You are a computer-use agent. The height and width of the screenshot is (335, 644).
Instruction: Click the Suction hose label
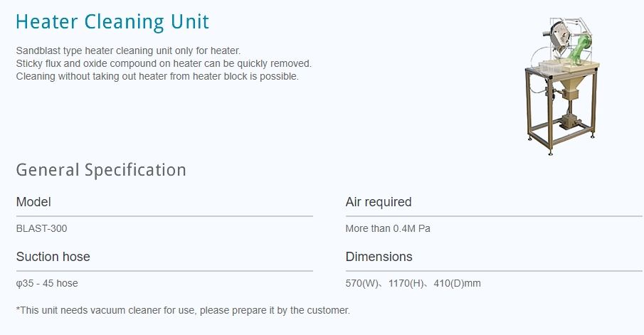pos(53,257)
